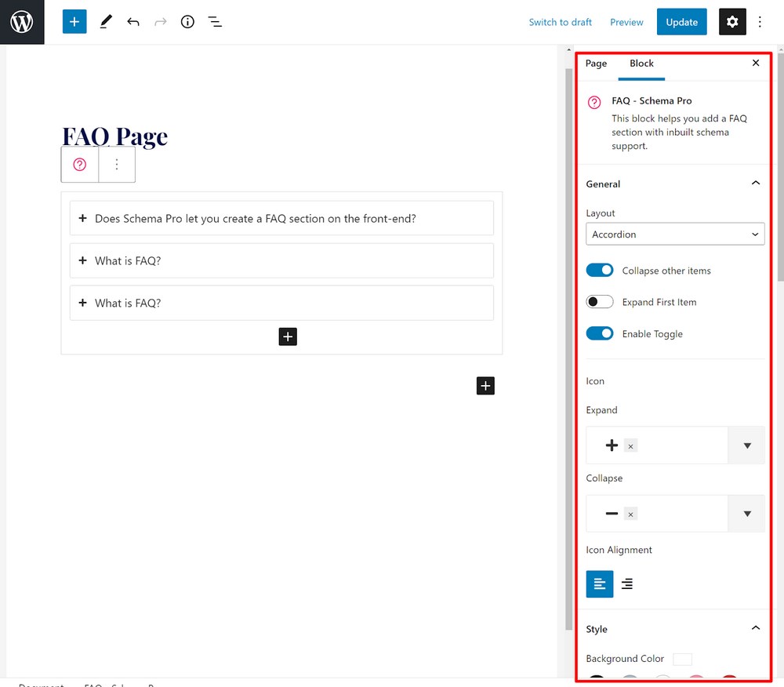Click the pink FAQ - Schema Pro question mark icon

[x=594, y=103]
